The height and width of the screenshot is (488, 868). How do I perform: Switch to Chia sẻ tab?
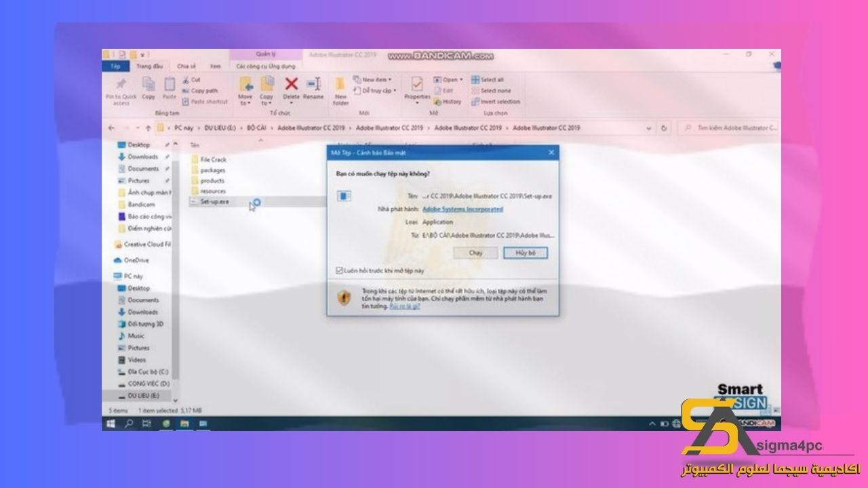click(x=186, y=66)
